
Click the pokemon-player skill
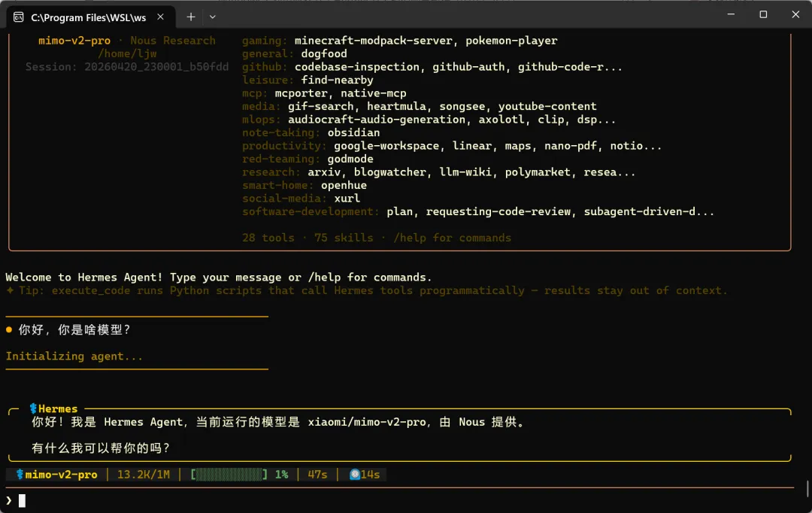511,41
